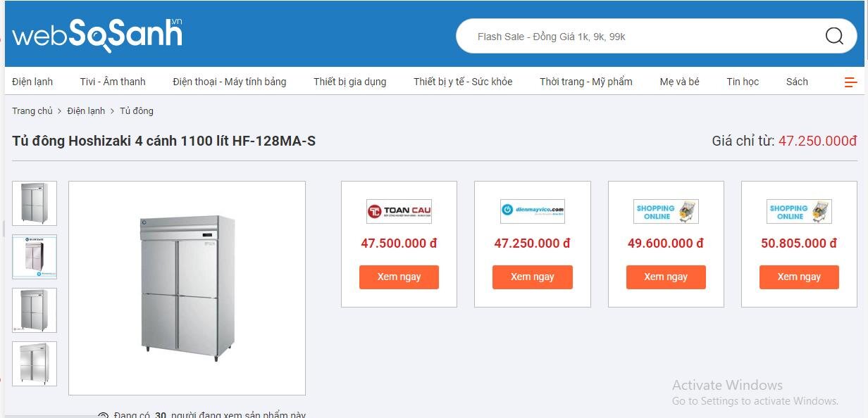Open the Điện lạnh category menu
The height and width of the screenshot is (418, 868).
click(32, 82)
